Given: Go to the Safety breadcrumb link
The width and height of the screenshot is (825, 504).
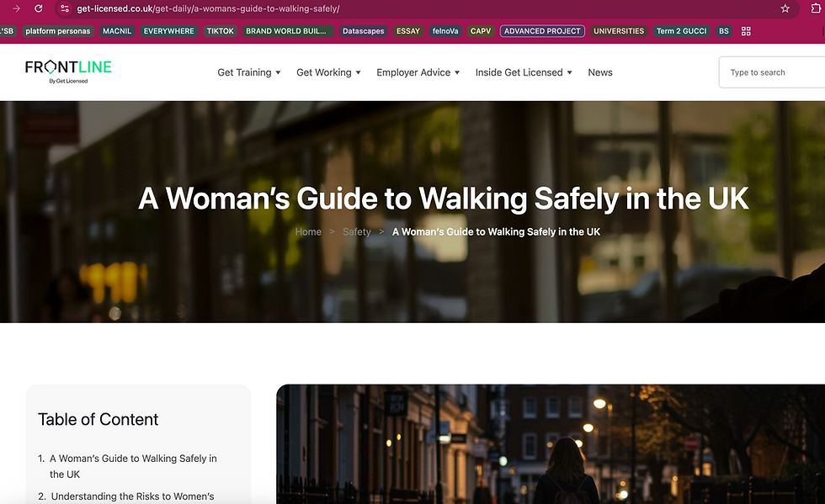Looking at the screenshot, I should (357, 231).
